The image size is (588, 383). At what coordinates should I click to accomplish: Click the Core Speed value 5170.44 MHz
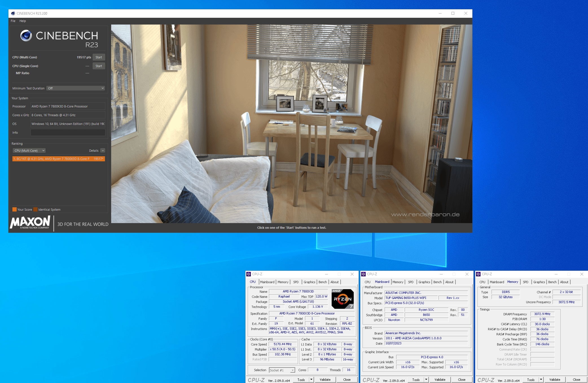(x=283, y=344)
